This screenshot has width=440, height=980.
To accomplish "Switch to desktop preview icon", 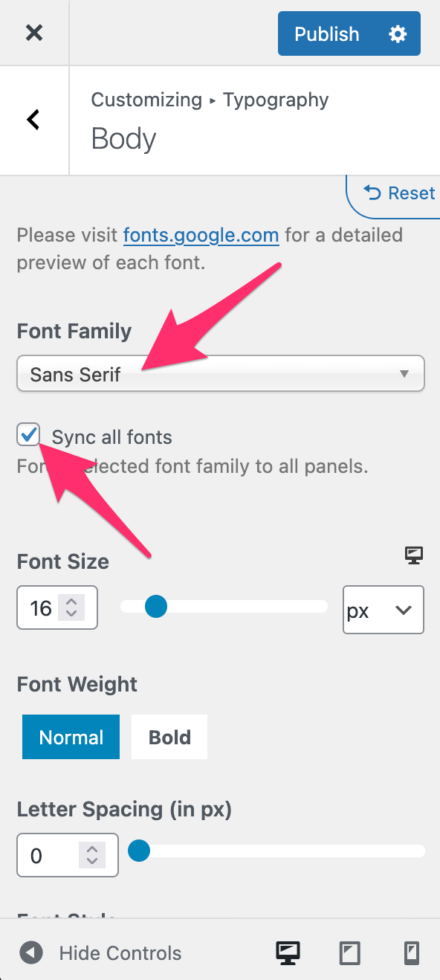I will [288, 953].
